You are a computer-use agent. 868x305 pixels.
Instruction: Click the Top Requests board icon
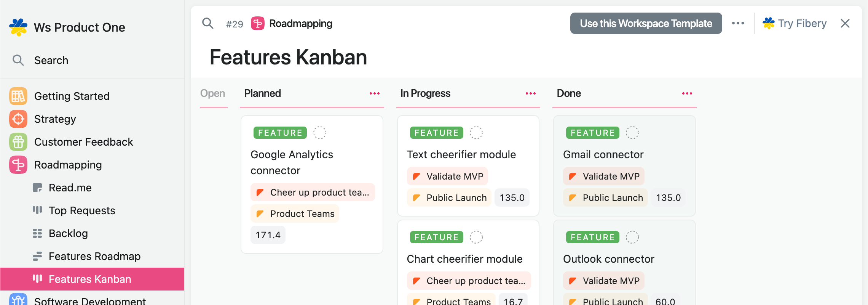pyautogui.click(x=37, y=210)
